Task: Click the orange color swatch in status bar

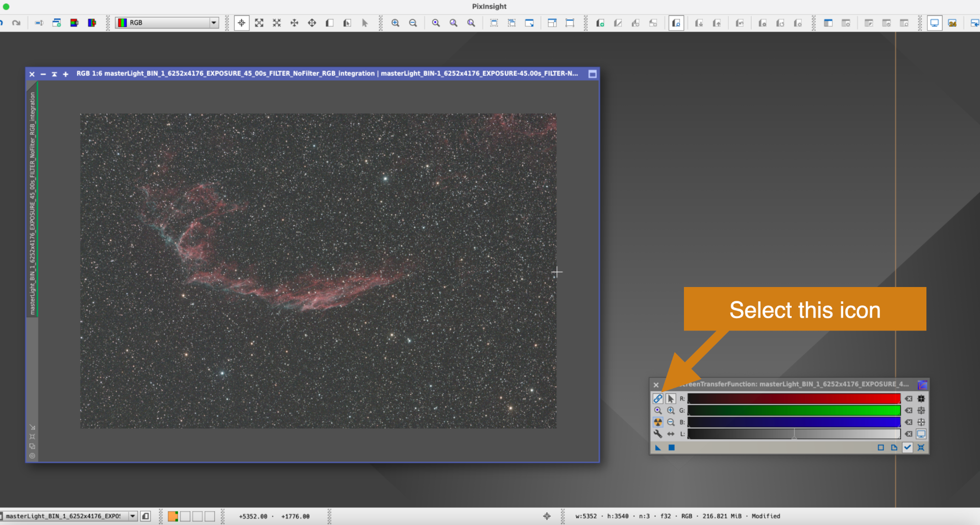Action: pos(173,516)
